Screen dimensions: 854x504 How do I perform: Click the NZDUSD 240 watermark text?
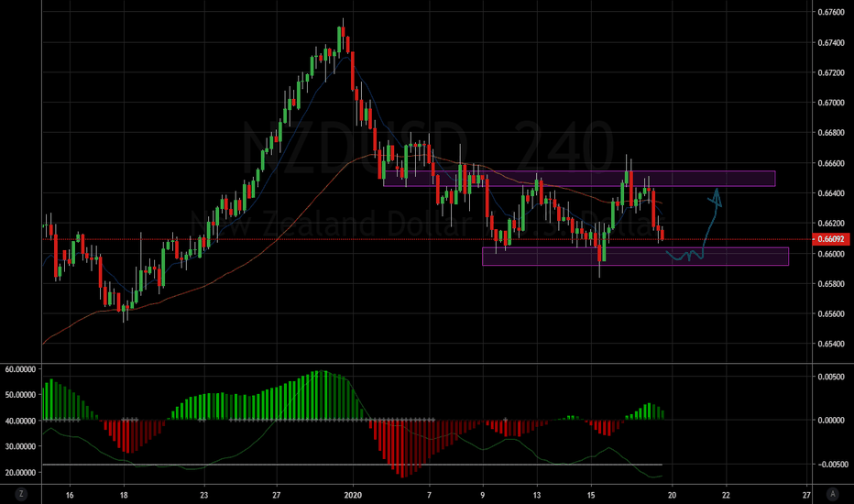pyautogui.click(x=426, y=147)
